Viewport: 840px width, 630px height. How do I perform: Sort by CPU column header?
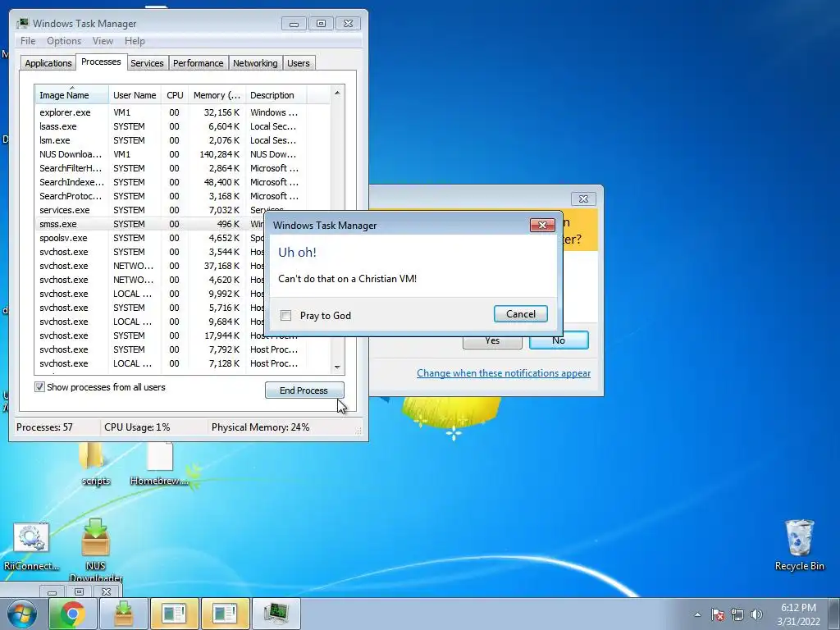175,95
